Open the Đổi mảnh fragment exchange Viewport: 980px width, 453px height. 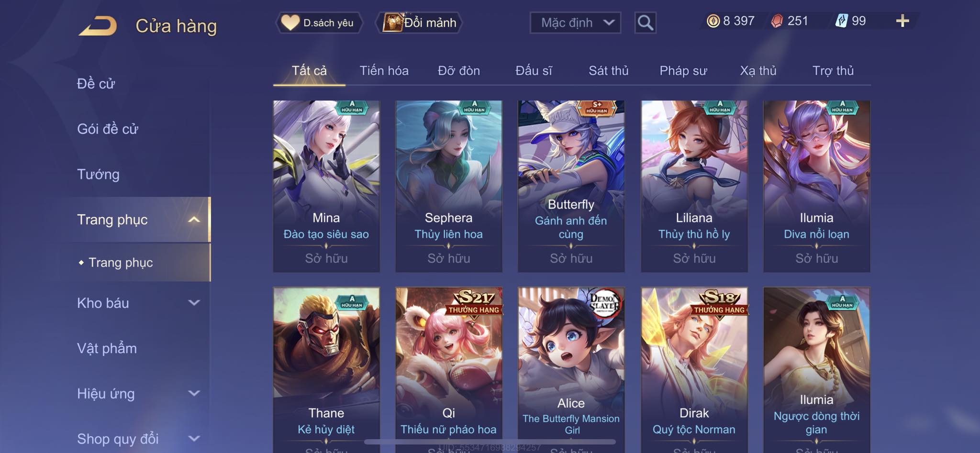[x=420, y=22]
